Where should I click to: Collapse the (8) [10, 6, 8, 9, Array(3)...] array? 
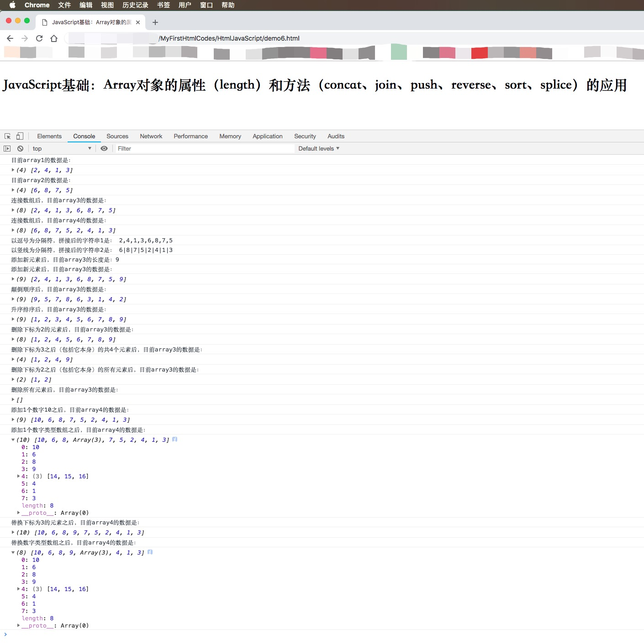click(13, 553)
